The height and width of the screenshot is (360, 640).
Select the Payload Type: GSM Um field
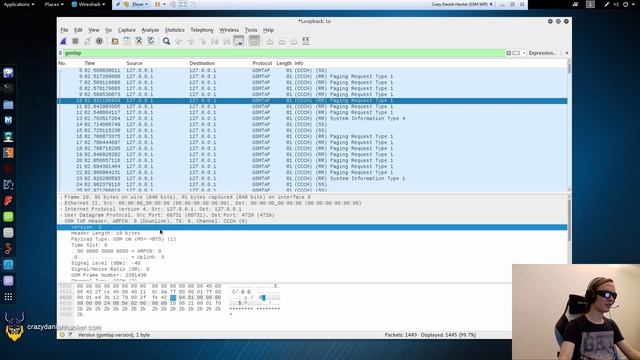point(123,239)
